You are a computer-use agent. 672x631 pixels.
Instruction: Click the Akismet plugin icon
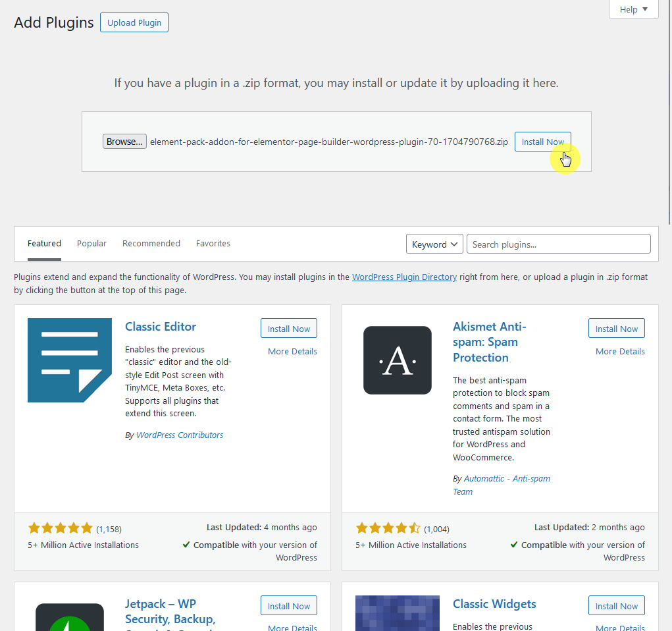398,360
